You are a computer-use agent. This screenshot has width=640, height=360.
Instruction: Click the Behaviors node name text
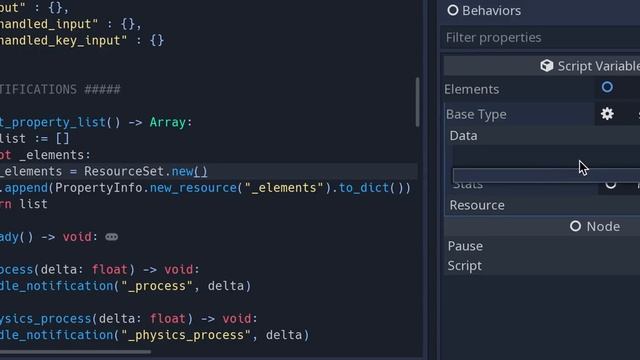tap(491, 11)
